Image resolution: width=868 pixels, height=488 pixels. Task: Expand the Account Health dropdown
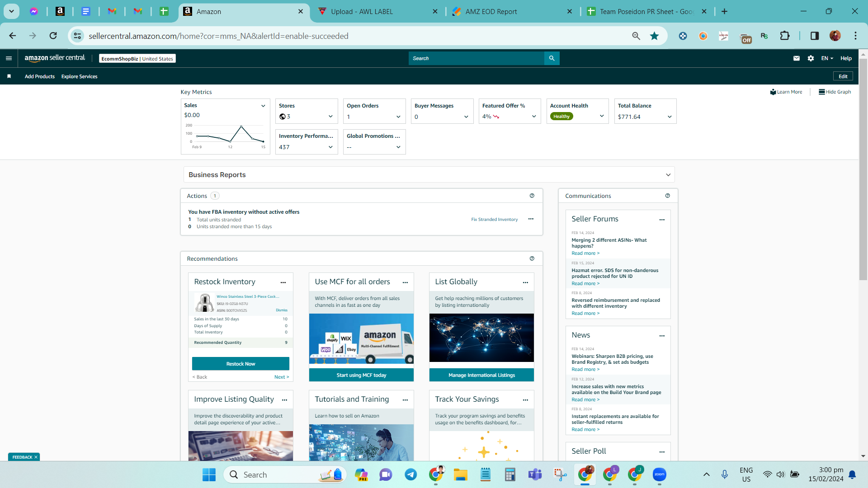(602, 116)
